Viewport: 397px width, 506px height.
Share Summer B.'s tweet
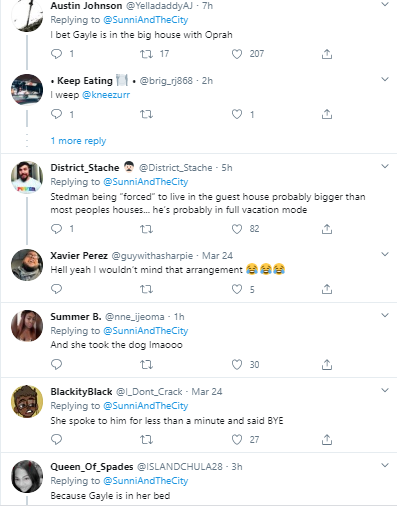click(x=327, y=364)
